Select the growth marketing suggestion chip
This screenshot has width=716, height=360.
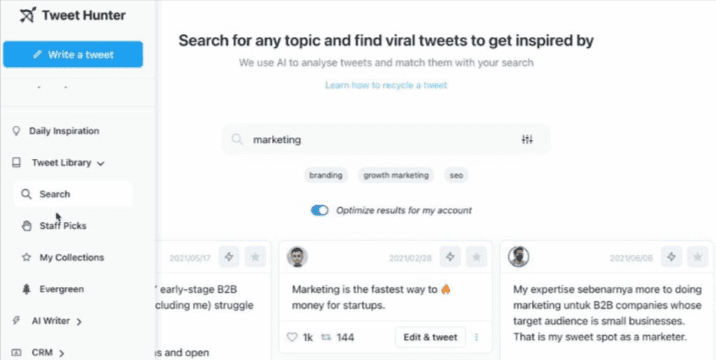[x=396, y=175]
